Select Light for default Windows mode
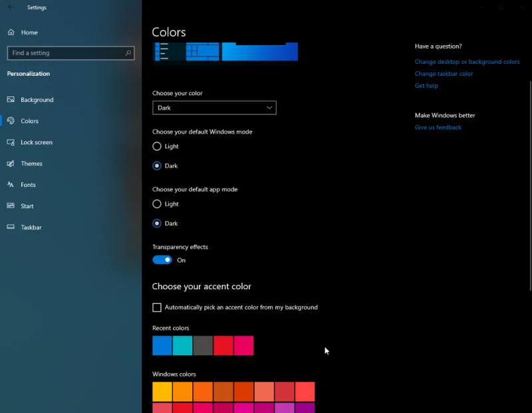This screenshot has height=413, width=532. [x=157, y=146]
